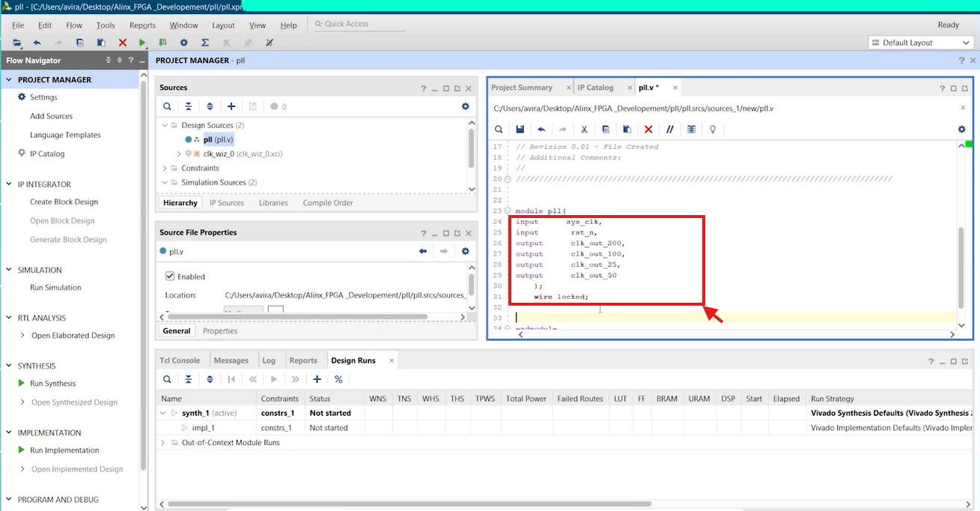Open Reports Summary sigma icon in main toolbar
The width and height of the screenshot is (980, 511).
click(x=205, y=43)
